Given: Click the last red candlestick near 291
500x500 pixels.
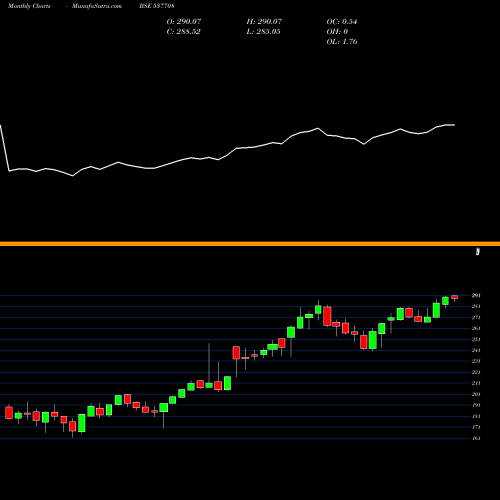Looking at the screenshot, I should point(455,297).
